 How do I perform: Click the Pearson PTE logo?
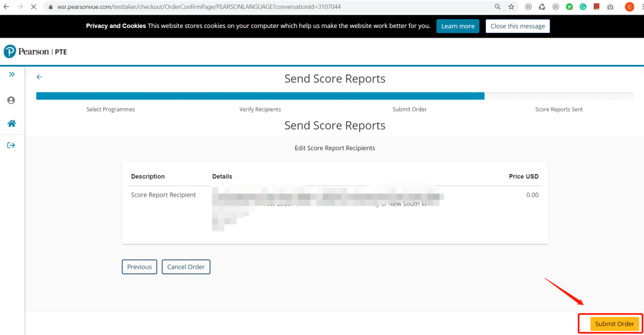click(35, 52)
